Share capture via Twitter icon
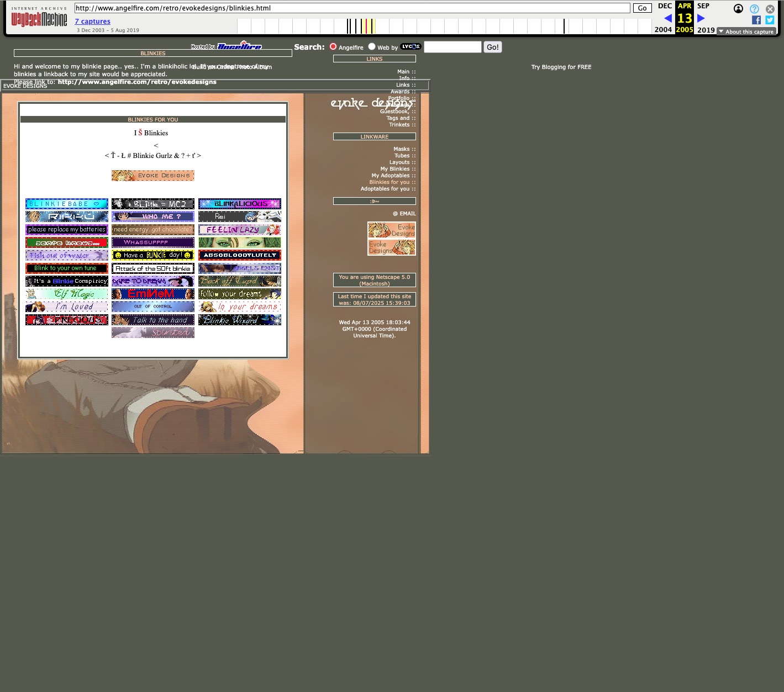This screenshot has height=692, width=784. (x=770, y=20)
